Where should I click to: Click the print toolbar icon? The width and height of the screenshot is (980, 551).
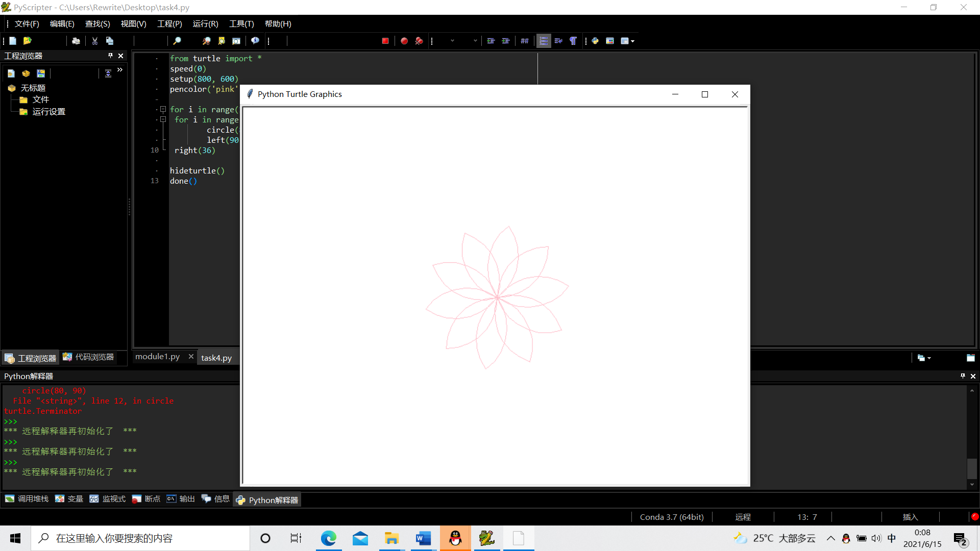pyautogui.click(x=76, y=41)
